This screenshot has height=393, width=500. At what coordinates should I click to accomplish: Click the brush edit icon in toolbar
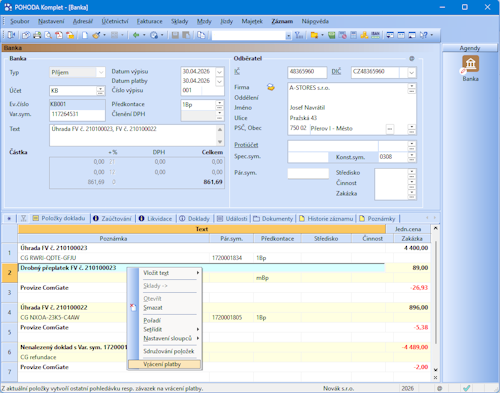point(96,35)
